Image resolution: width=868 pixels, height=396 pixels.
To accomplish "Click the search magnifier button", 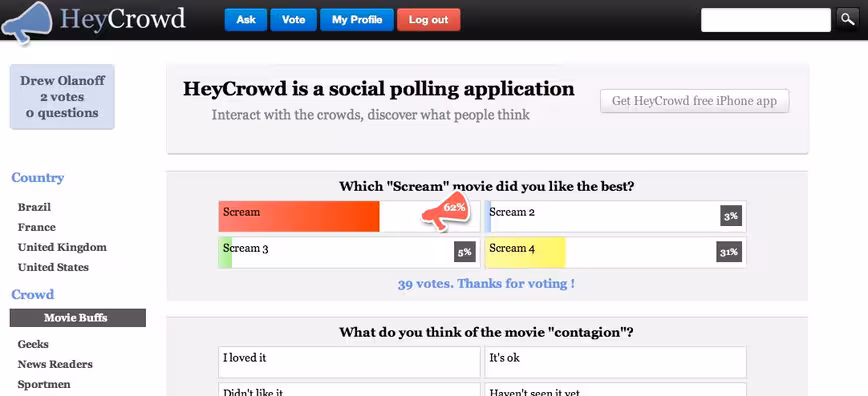I will click(848, 20).
